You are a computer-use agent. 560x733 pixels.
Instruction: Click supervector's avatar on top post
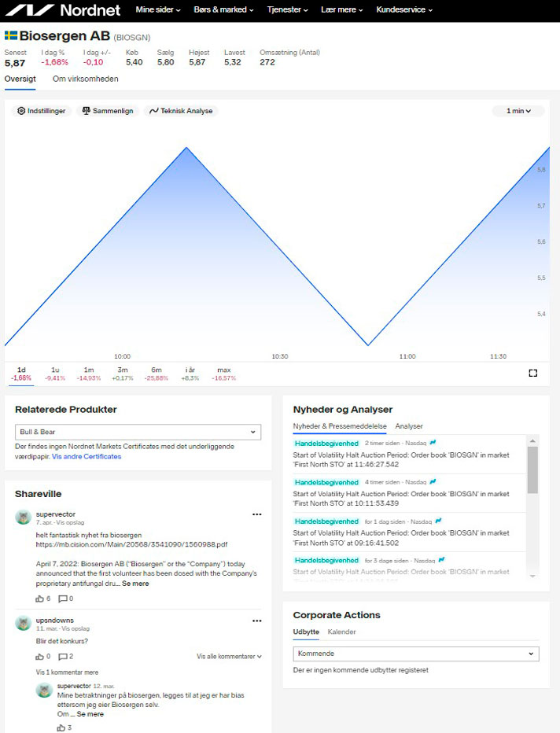(x=24, y=517)
